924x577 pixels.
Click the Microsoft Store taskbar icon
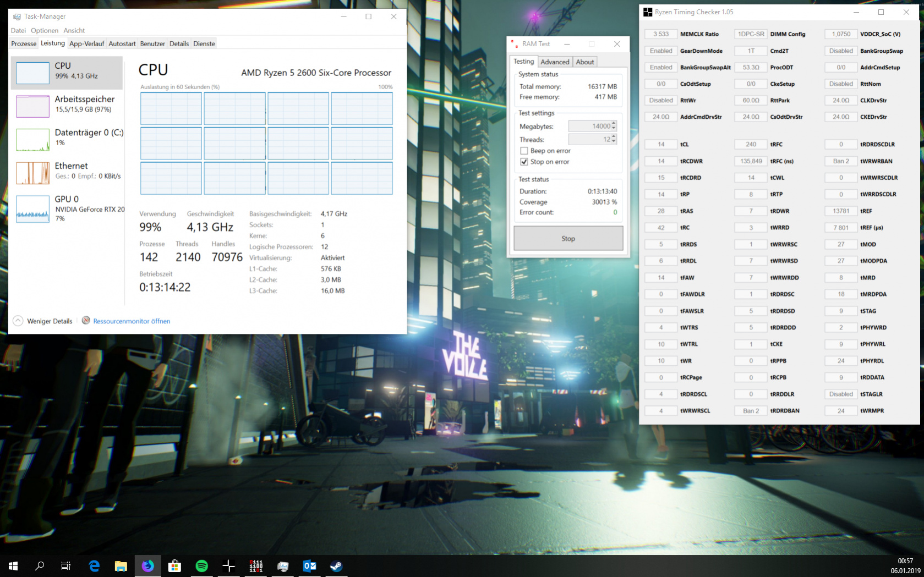tap(175, 565)
